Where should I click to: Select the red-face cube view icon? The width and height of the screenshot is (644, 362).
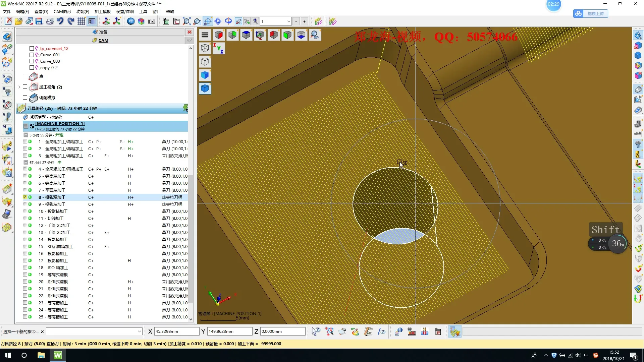pyautogui.click(x=219, y=35)
